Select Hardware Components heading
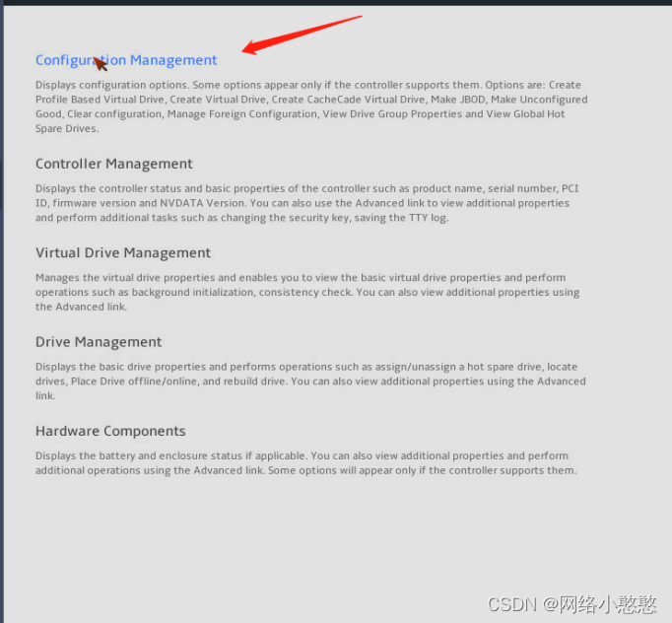This screenshot has width=672, height=623. [x=110, y=431]
